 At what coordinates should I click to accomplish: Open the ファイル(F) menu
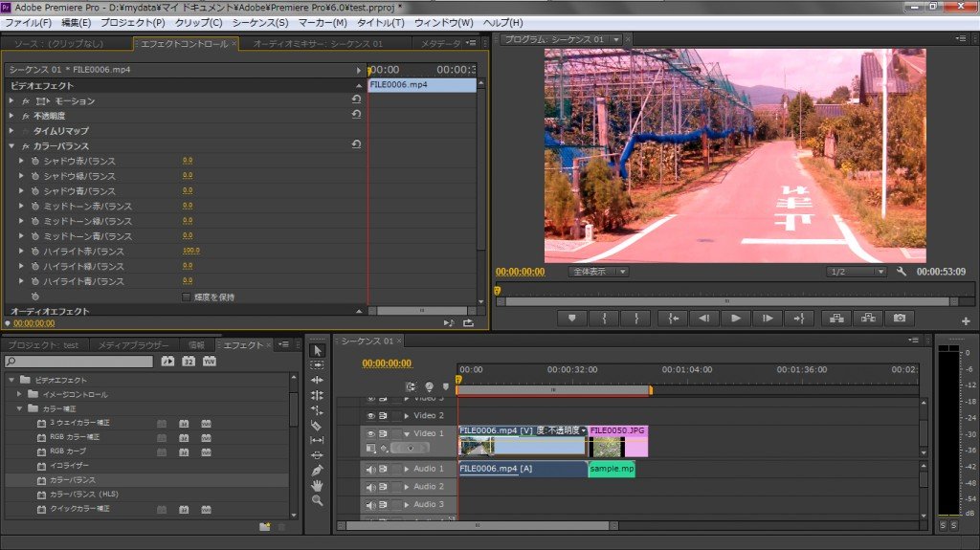tap(28, 23)
